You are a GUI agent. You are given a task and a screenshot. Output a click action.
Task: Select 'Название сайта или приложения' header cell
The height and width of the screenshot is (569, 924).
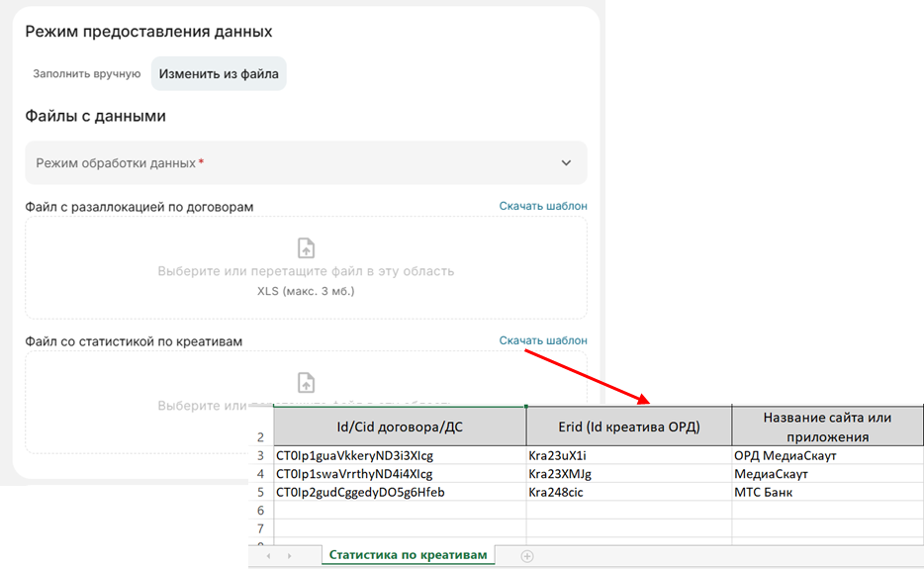827,427
